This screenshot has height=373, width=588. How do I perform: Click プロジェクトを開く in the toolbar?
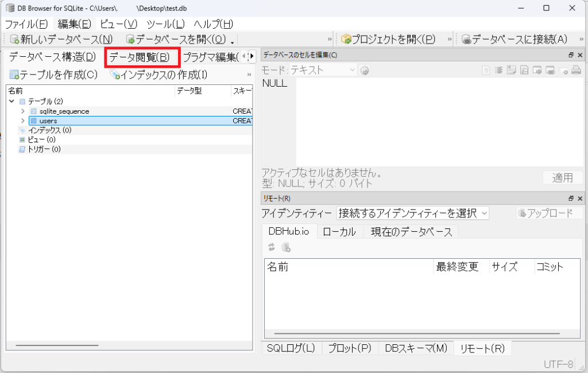point(388,39)
